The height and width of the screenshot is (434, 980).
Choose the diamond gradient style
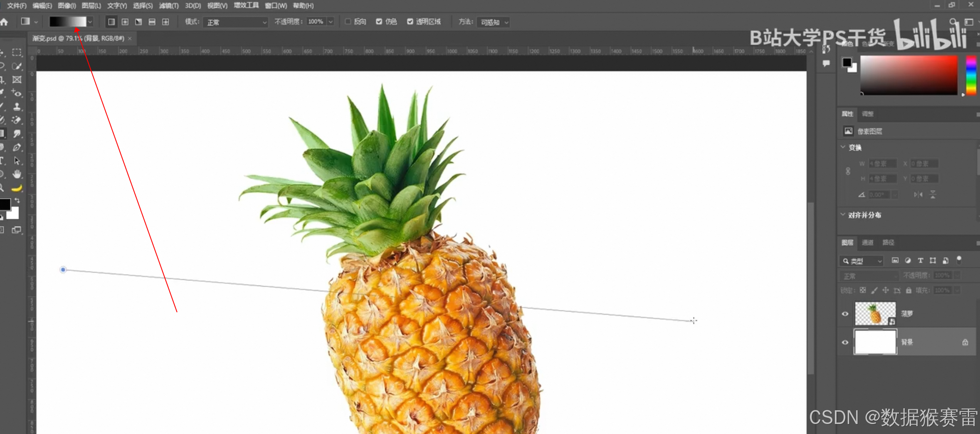[165, 22]
